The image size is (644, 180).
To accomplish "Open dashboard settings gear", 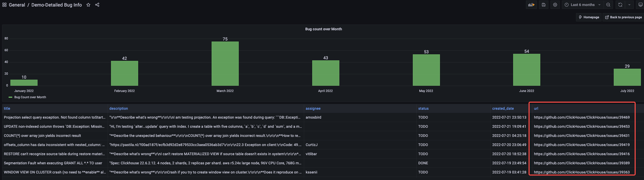I will click(x=555, y=5).
